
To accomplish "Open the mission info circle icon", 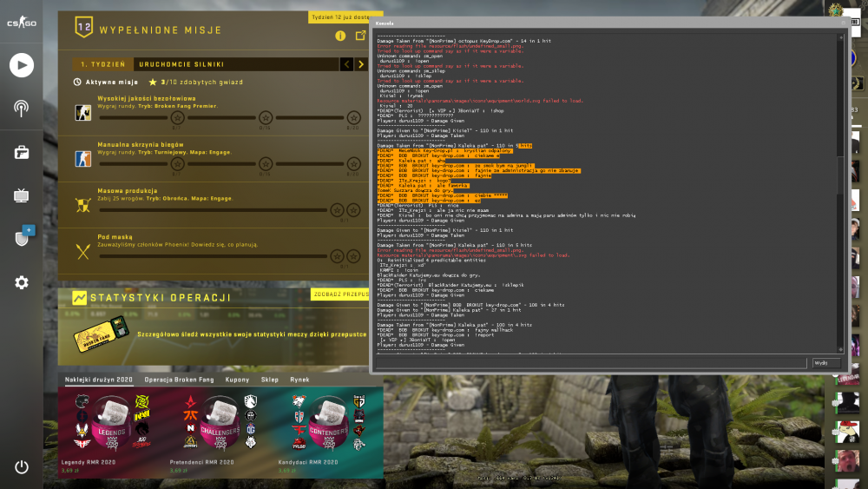I will pyautogui.click(x=340, y=36).
